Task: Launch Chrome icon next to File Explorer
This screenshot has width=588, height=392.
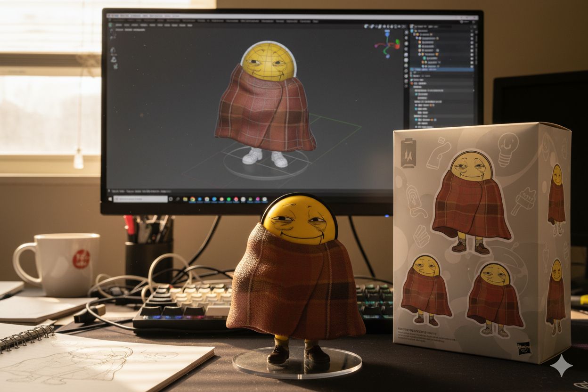Action: pos(192,199)
